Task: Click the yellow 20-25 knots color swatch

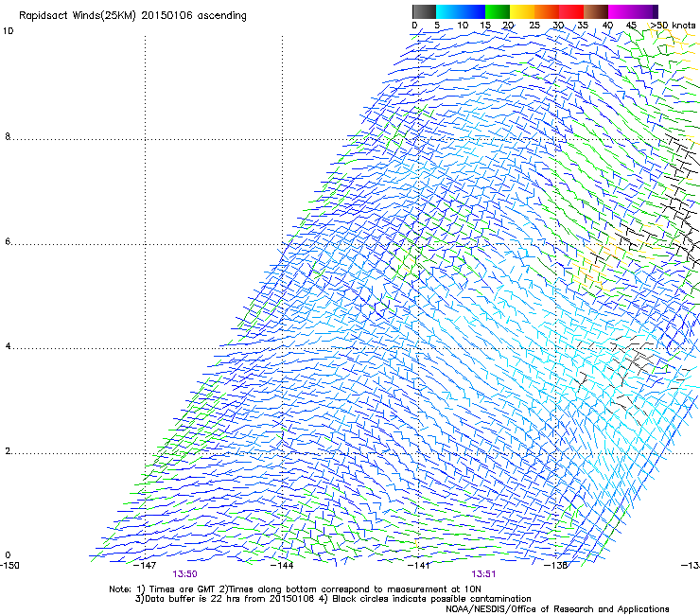Action: coord(522,11)
